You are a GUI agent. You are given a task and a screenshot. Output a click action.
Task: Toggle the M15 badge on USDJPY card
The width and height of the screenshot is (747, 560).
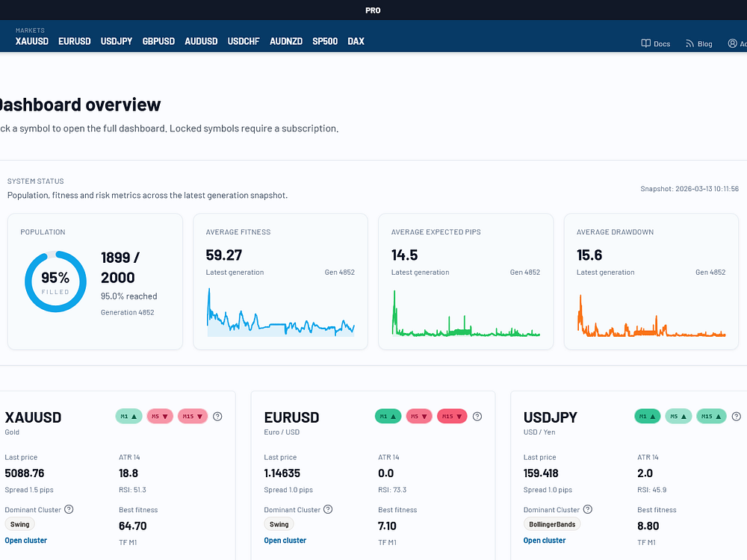(x=711, y=417)
